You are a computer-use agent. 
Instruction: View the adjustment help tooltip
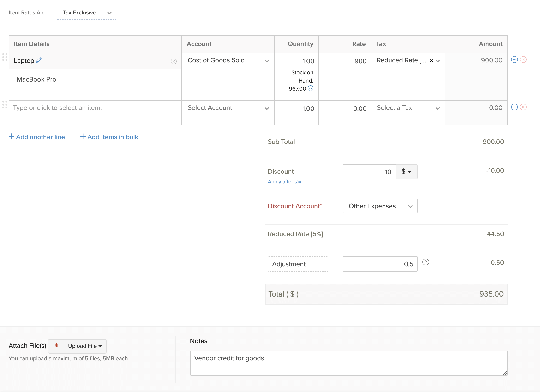tap(426, 262)
